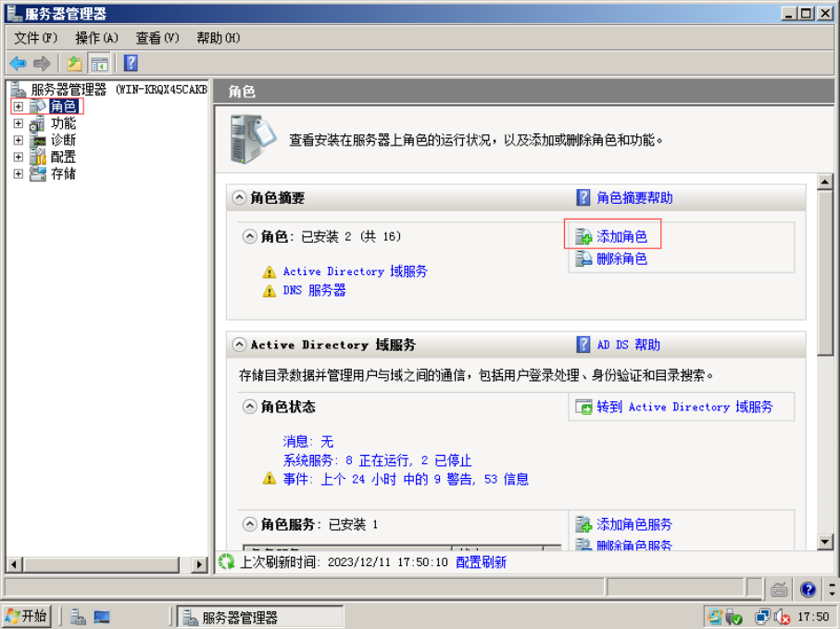
Task: Open the 文件(F) menu
Action: click(35, 38)
